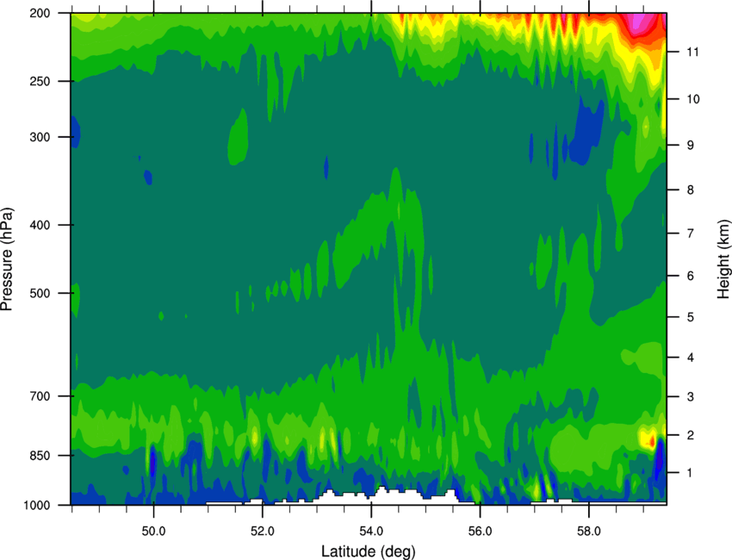Click the height label 2 km

coord(691,435)
